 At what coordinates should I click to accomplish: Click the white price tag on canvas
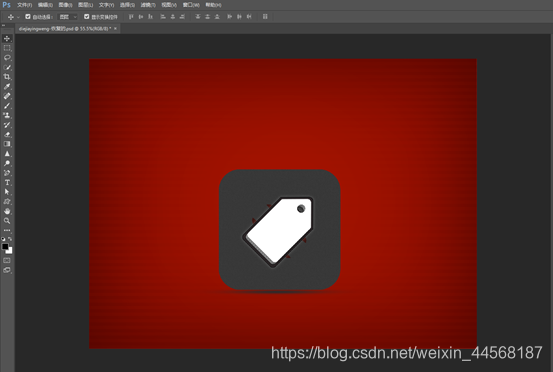279,231
